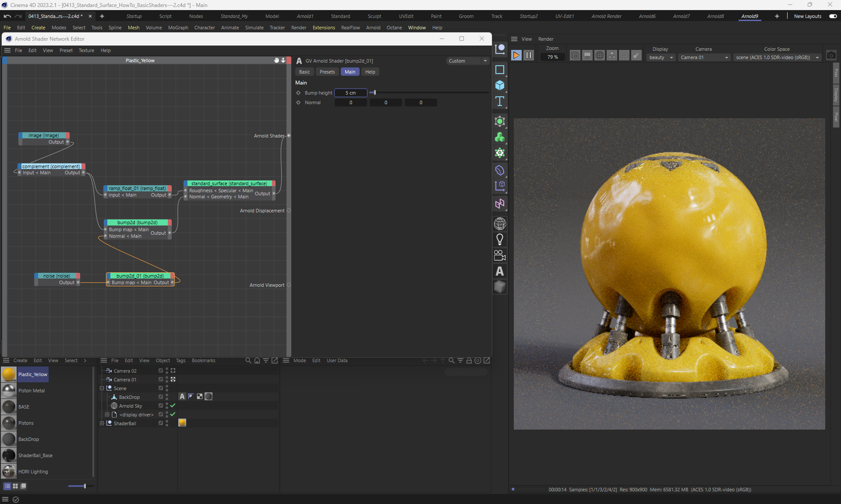Expand the ShaderBall tree item
The width and height of the screenshot is (841, 504).
tap(102, 423)
